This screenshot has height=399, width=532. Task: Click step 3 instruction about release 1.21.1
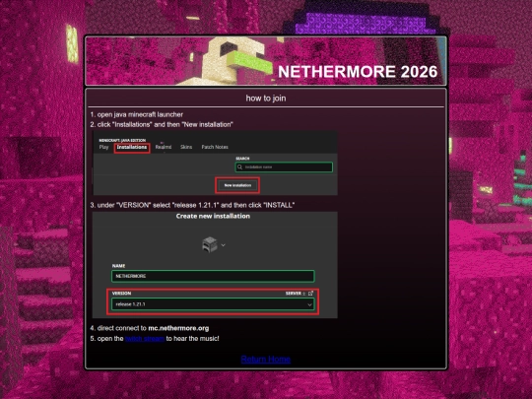[x=192, y=205]
